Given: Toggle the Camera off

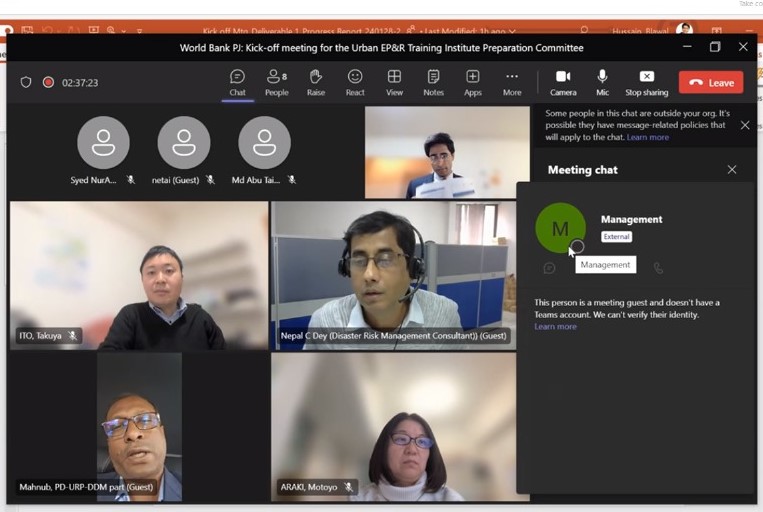Looking at the screenshot, I should click(x=563, y=82).
